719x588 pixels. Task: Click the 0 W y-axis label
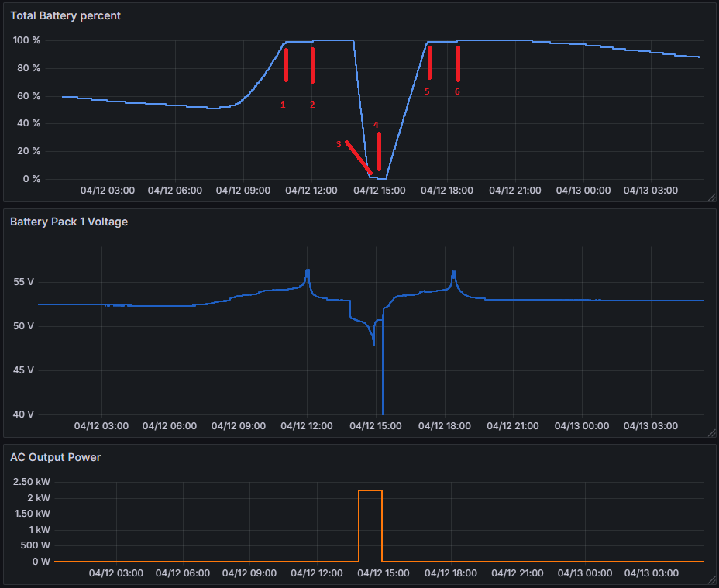(x=41, y=561)
